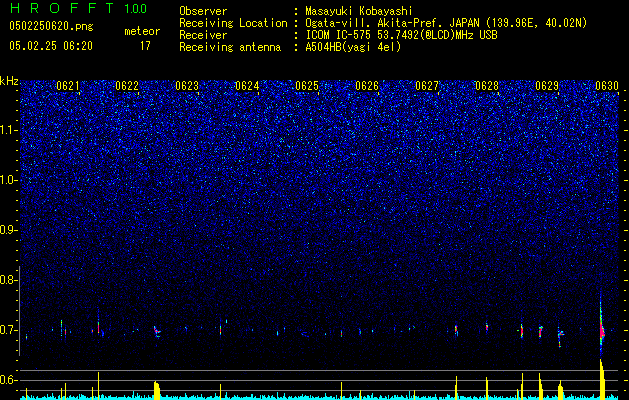Click the kHz axis unit label
The width and height of the screenshot is (629, 400).
point(9,81)
